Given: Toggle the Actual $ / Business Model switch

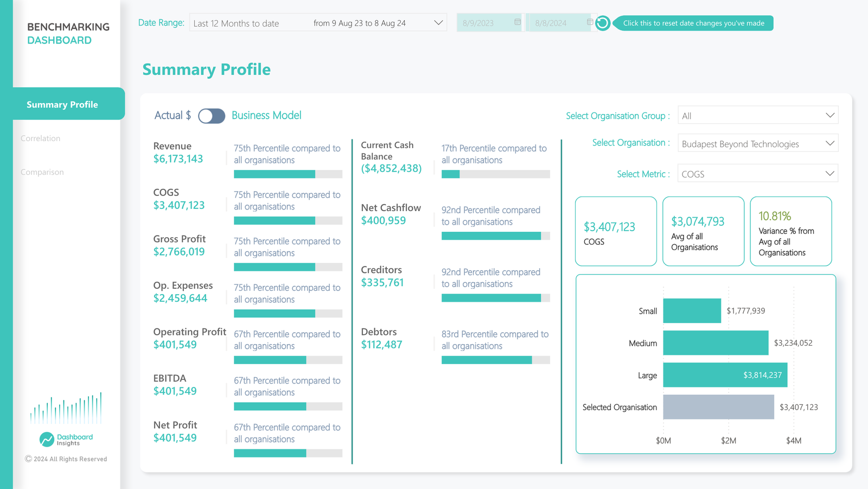Looking at the screenshot, I should click(212, 116).
